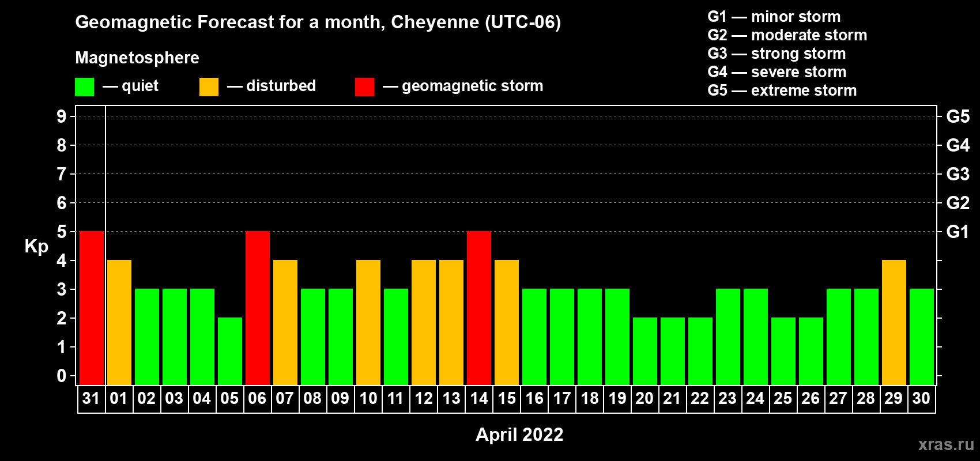Select the orange bar for day 10
This screenshot has width=980, height=461.
coord(368,322)
